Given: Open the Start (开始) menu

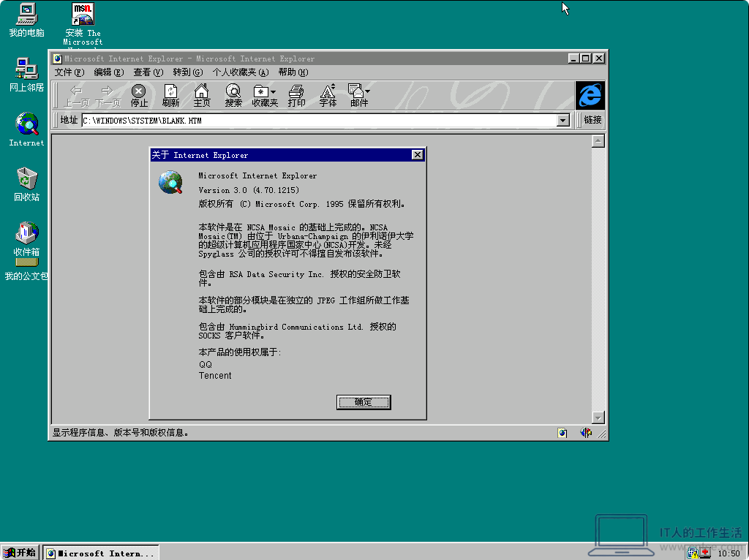Looking at the screenshot, I should click(19, 553).
